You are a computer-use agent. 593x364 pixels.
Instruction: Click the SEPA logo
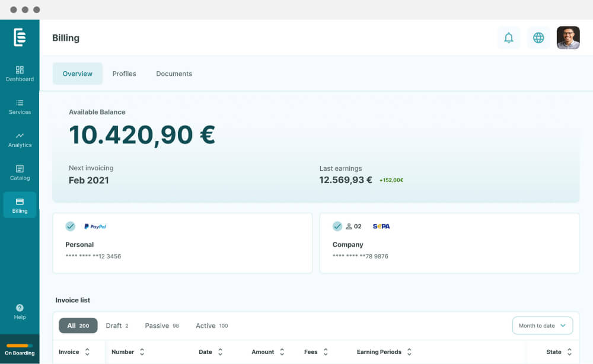pyautogui.click(x=381, y=226)
